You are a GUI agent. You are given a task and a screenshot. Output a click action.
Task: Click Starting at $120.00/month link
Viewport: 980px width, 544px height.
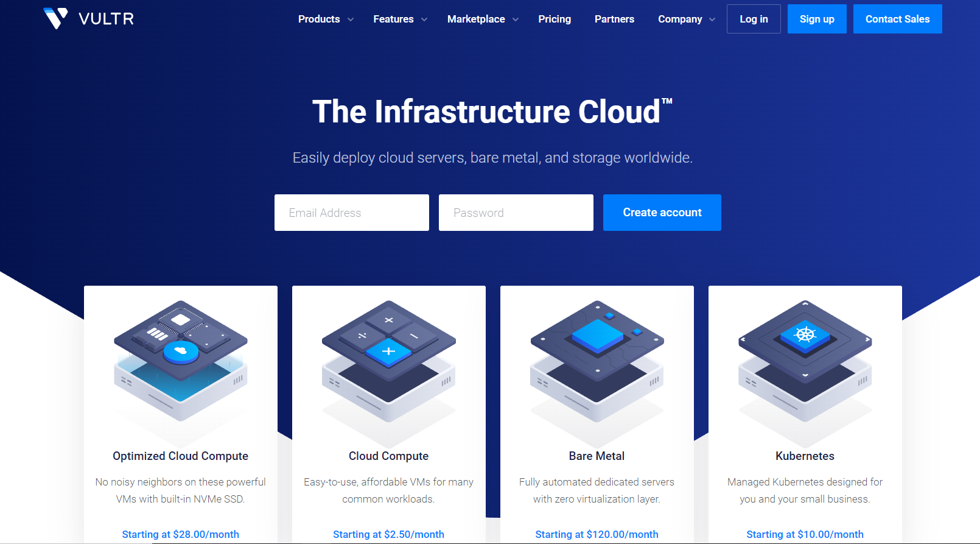tap(597, 534)
